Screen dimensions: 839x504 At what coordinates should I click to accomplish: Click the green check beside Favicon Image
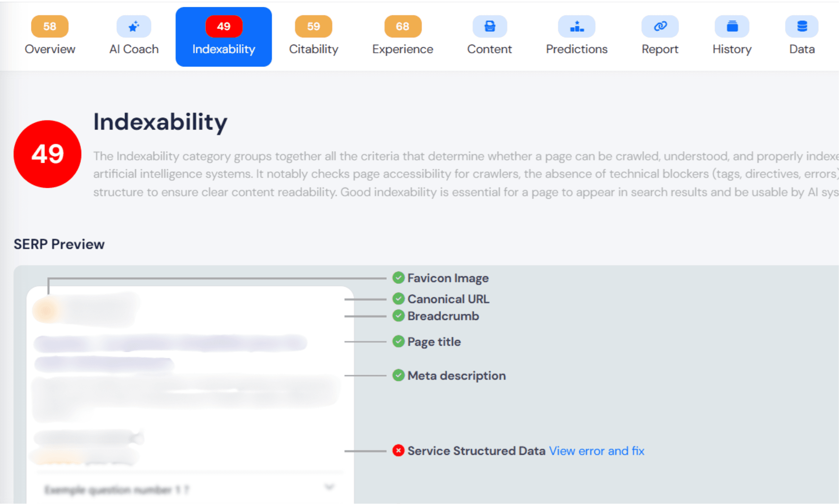coord(398,278)
